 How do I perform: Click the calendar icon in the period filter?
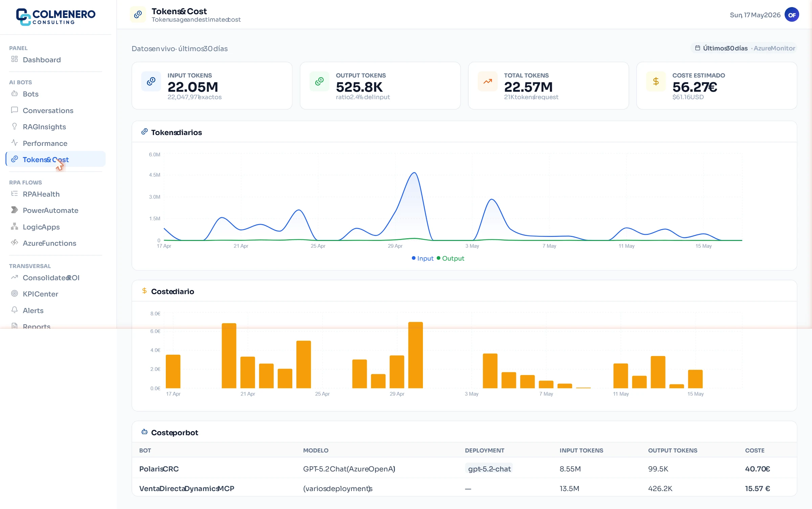[x=697, y=48]
